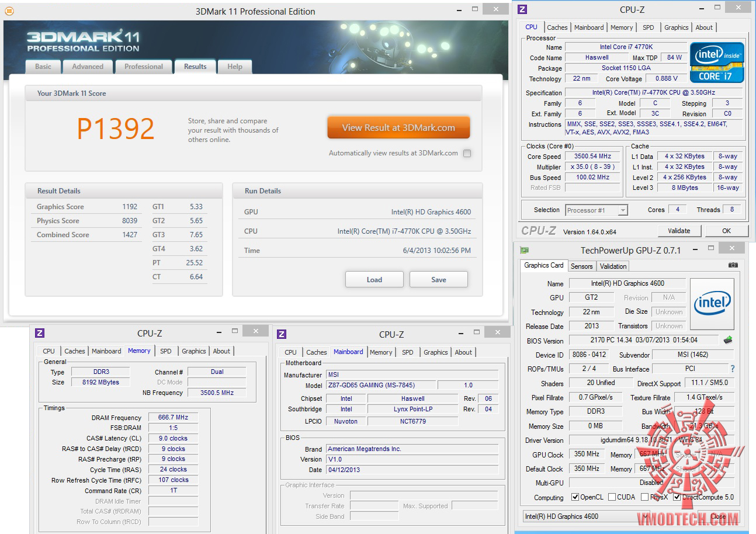Image resolution: width=756 pixels, height=534 pixels.
Task: Click the BIOS Brand American Megatrends Inc.
Action: pos(412,449)
